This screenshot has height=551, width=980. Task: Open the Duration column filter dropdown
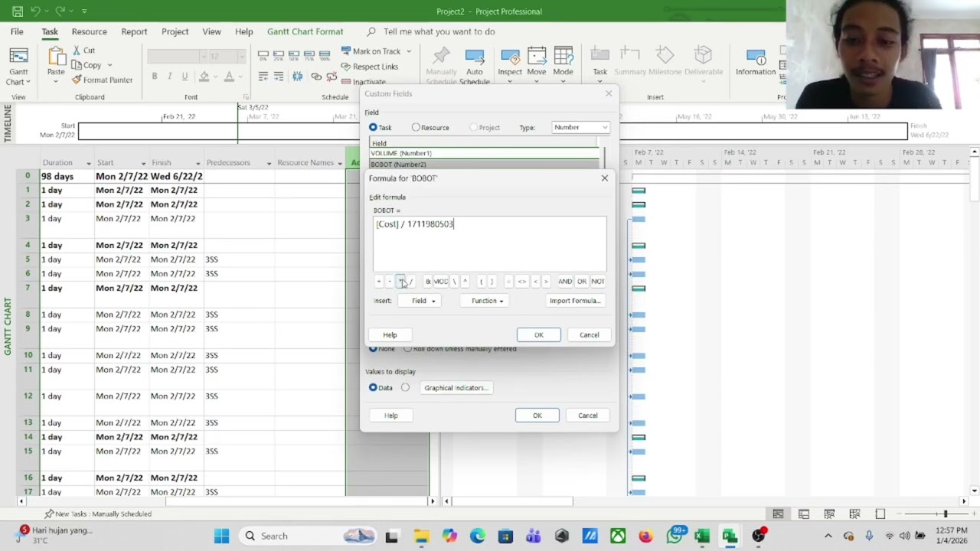pyautogui.click(x=88, y=163)
